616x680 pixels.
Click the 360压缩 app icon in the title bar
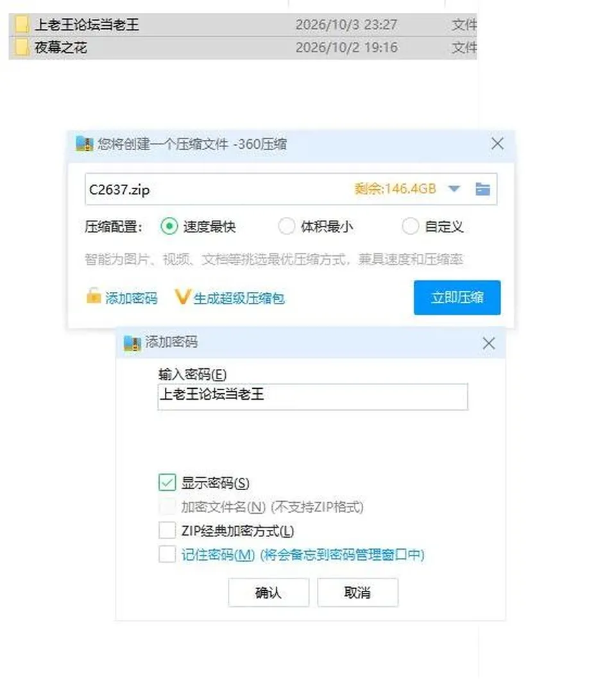[85, 144]
